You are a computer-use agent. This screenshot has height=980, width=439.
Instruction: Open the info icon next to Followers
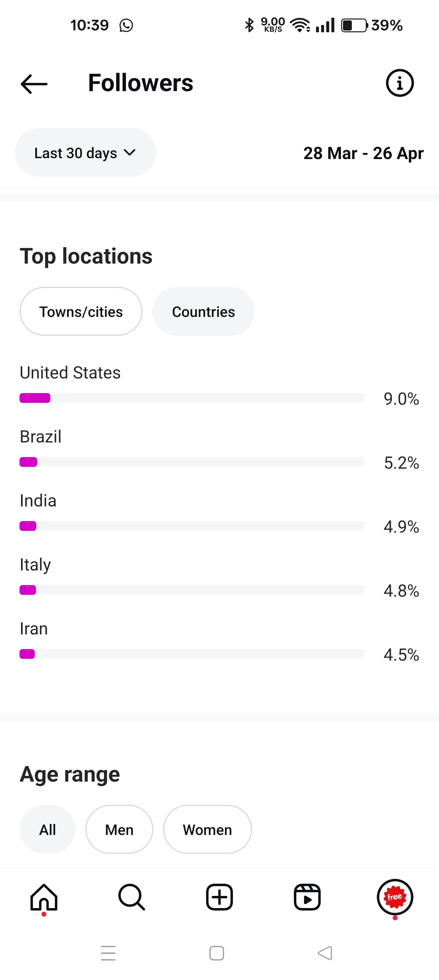399,83
